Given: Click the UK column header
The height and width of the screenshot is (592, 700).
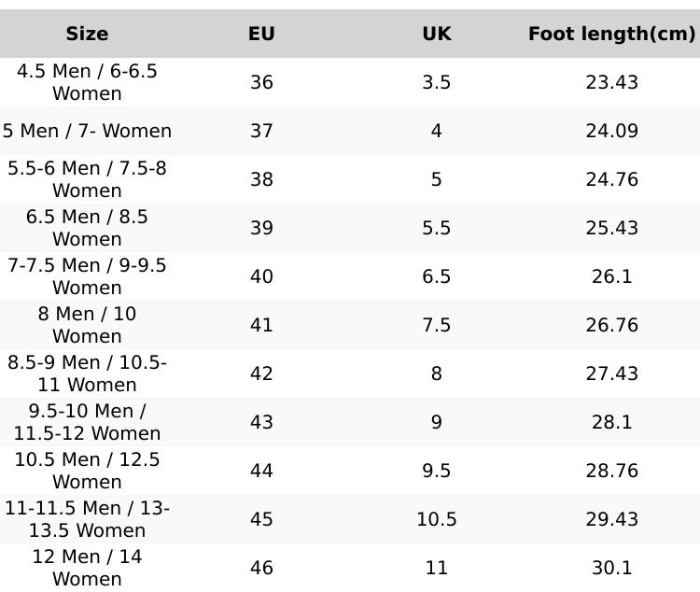Looking at the screenshot, I should coord(436,35).
